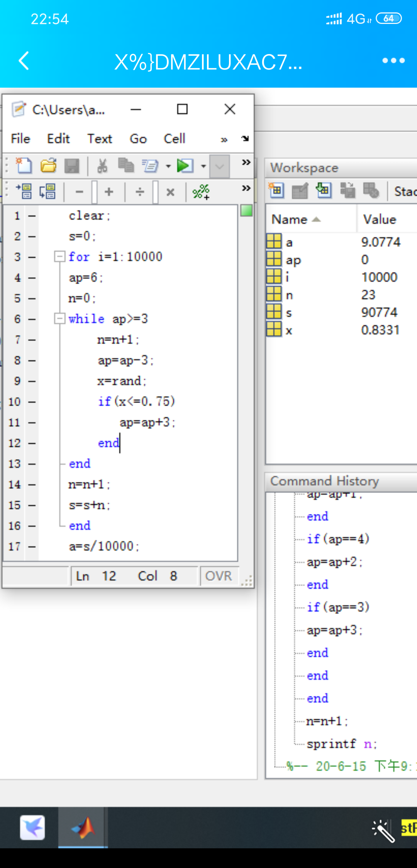This screenshot has height=868, width=417.
Task: Click Import data icon in Workspace toolbar
Action: 324,190
